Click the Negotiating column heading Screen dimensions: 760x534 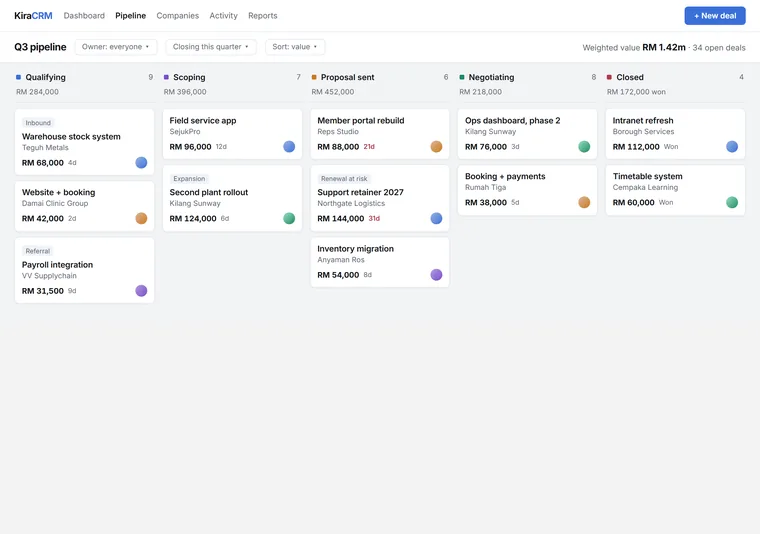[491, 77]
